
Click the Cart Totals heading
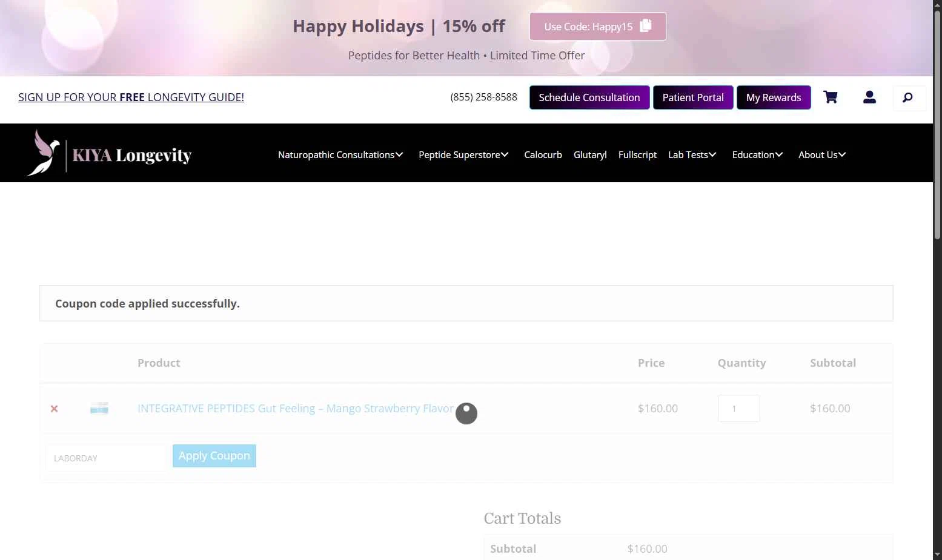(x=522, y=519)
